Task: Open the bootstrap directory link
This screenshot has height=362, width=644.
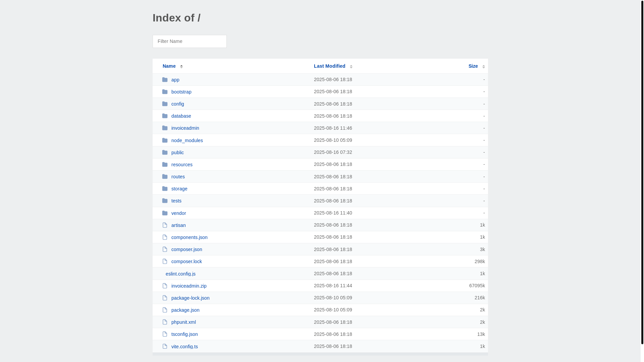Action: click(x=181, y=92)
